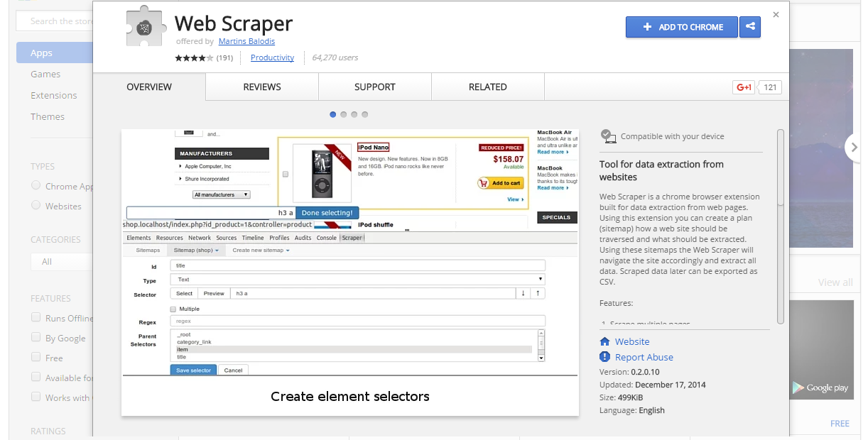
Task: Switch to the Related tab
Action: tap(488, 87)
